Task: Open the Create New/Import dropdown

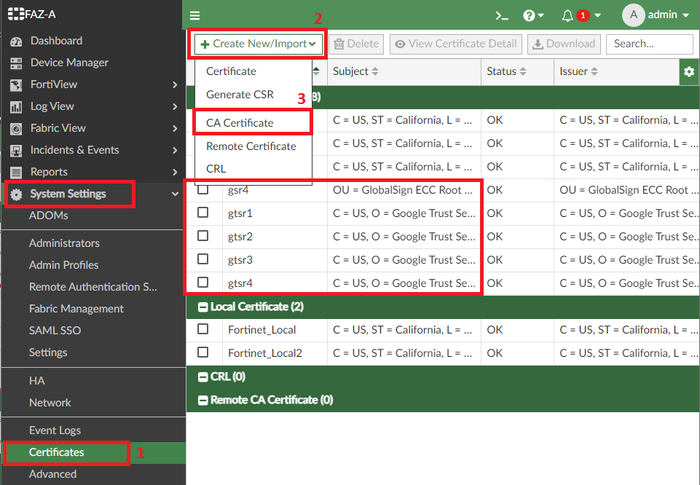Action: (258, 44)
